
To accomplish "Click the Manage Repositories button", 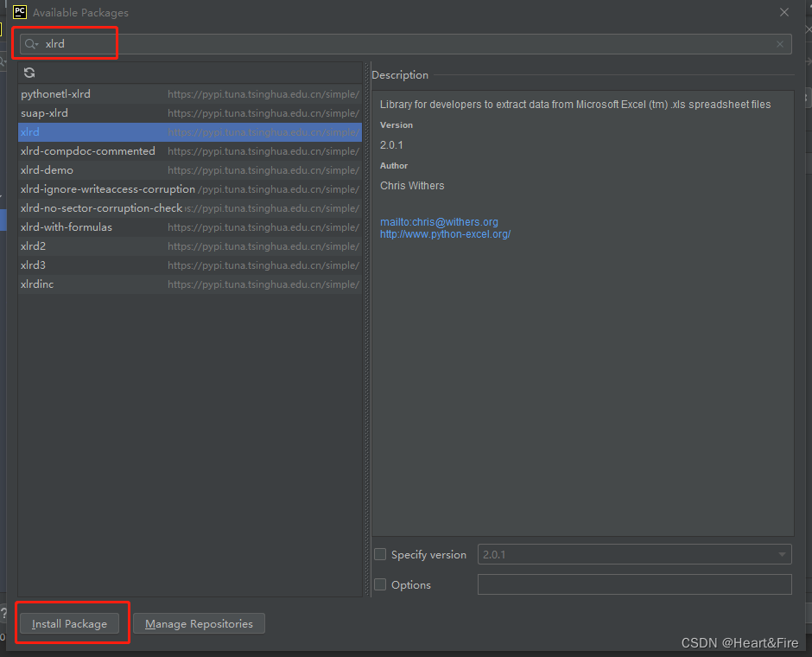I will [199, 623].
